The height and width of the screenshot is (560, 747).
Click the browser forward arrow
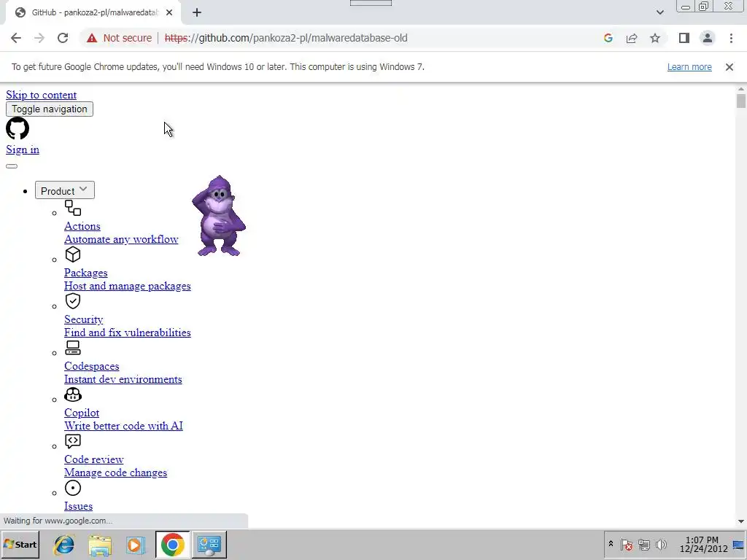[x=39, y=38]
